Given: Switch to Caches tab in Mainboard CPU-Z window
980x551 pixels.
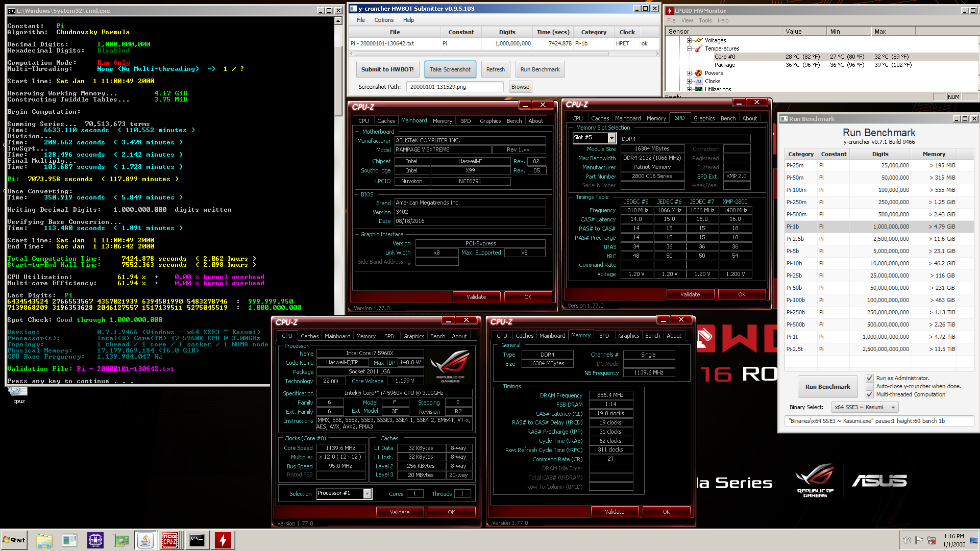Looking at the screenshot, I should pyautogui.click(x=386, y=121).
